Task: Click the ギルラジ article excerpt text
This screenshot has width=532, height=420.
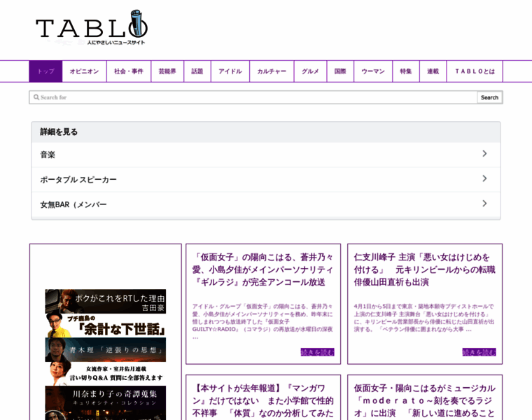Action: pyautogui.click(x=263, y=321)
